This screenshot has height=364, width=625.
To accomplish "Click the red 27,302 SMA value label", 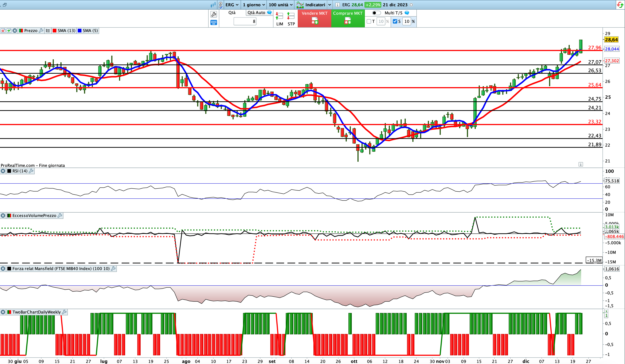I will [612, 61].
